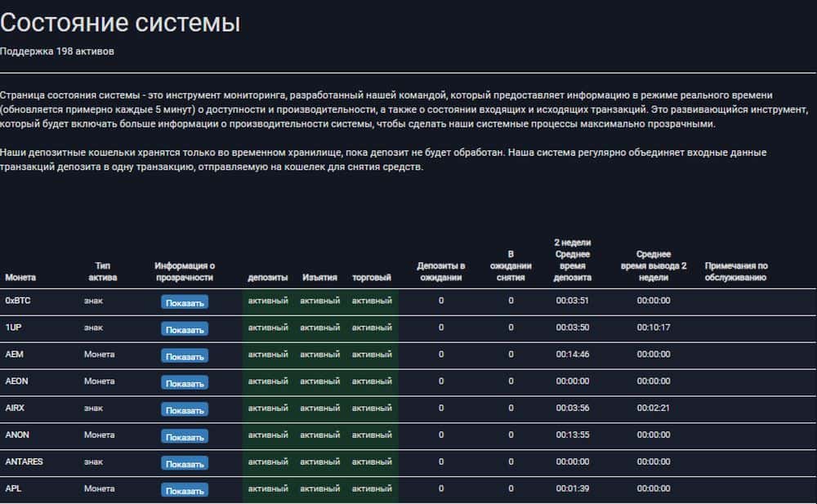Select the 0xBTC coin name
The width and height of the screenshot is (817, 504).
18,301
